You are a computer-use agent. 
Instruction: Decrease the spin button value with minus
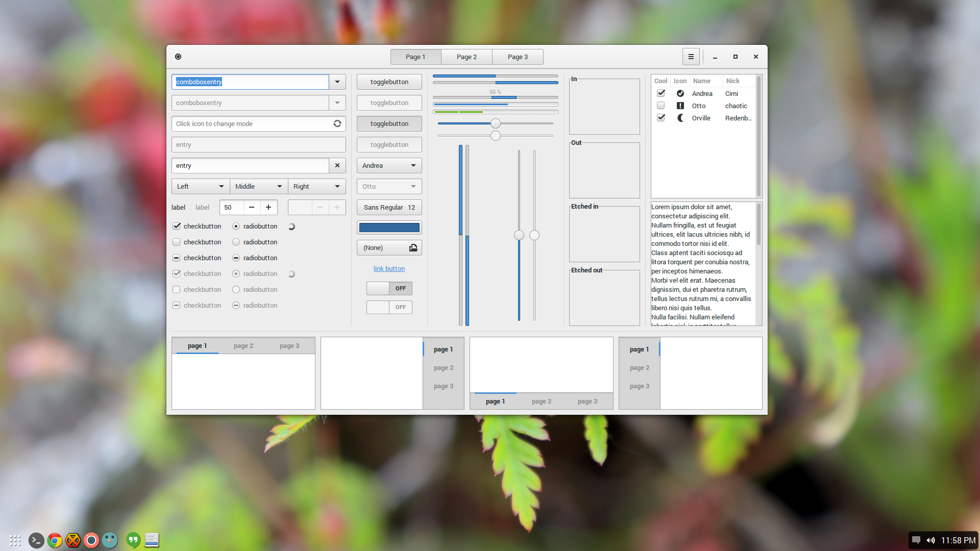point(252,207)
